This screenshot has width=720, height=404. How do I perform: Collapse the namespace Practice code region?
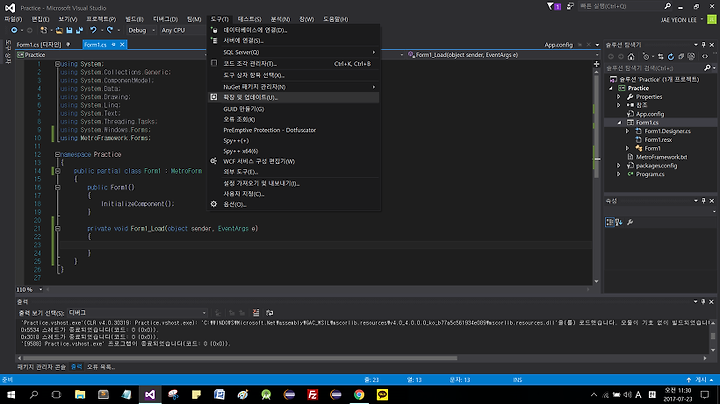pos(58,155)
